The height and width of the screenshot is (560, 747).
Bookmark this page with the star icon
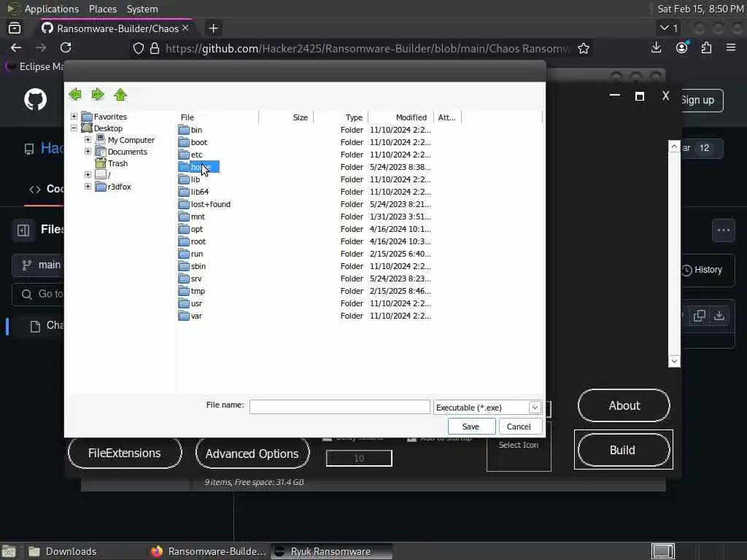coord(584,48)
